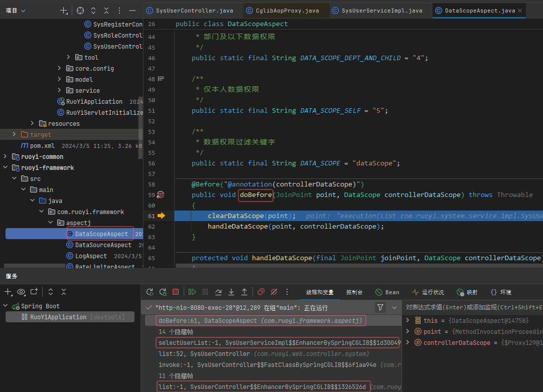Switch to the 线程和变量 debugger tab
The width and height of the screenshot is (543, 392).
click(x=320, y=292)
